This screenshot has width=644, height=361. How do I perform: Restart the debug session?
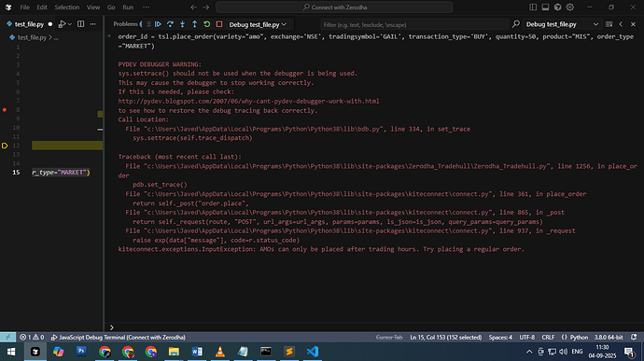click(207, 24)
